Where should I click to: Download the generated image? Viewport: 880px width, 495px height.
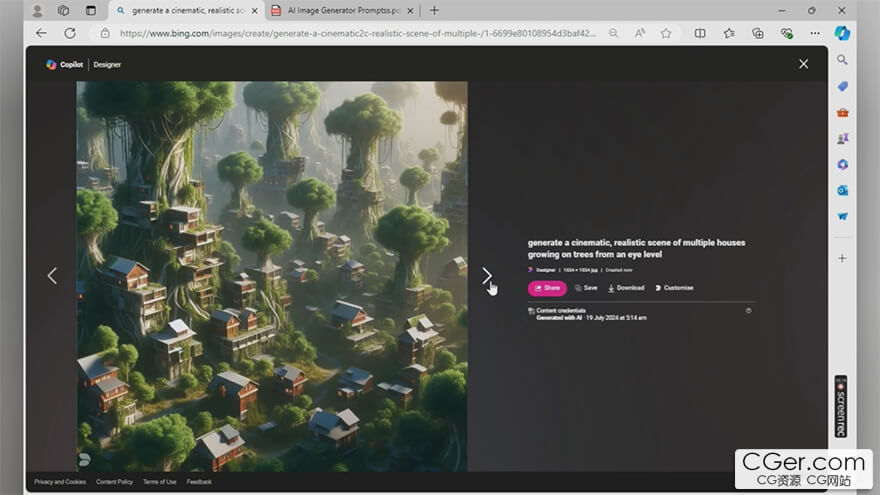point(626,288)
